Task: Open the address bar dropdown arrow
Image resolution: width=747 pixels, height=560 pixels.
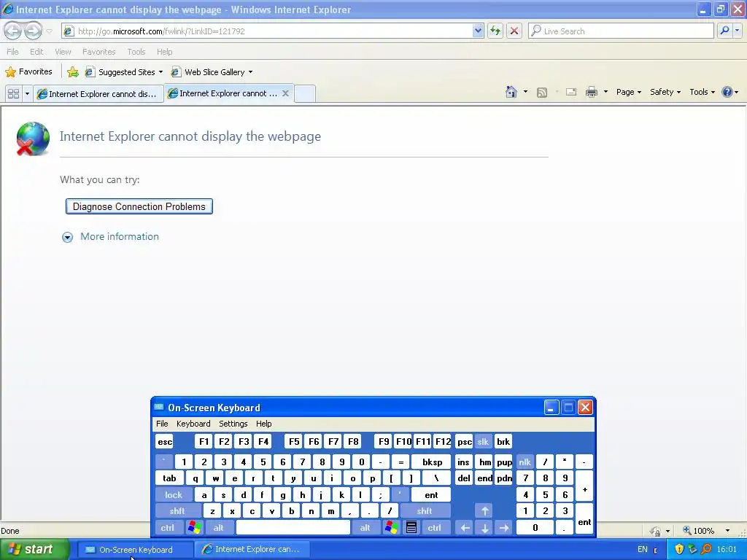Action: [478, 31]
